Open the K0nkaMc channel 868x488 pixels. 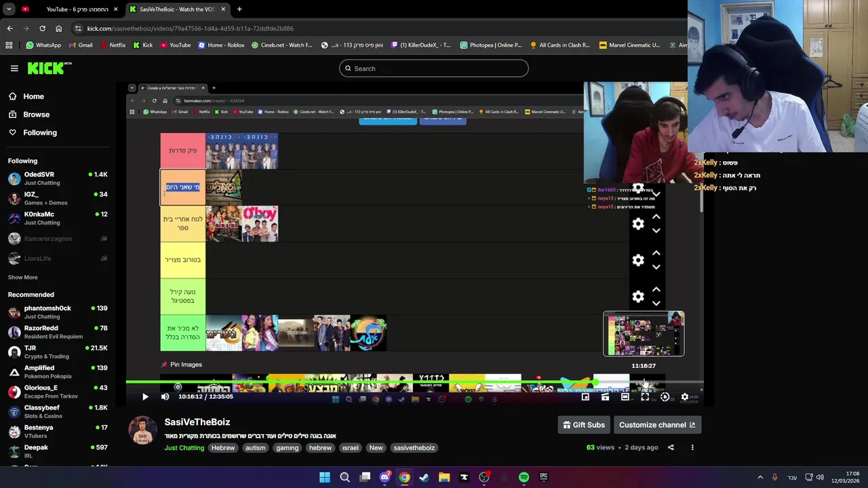click(58, 218)
